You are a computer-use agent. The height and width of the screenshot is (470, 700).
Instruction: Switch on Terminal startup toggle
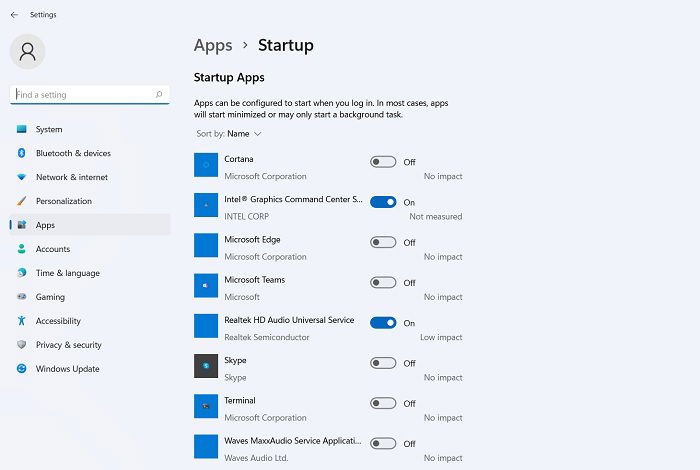tap(383, 403)
